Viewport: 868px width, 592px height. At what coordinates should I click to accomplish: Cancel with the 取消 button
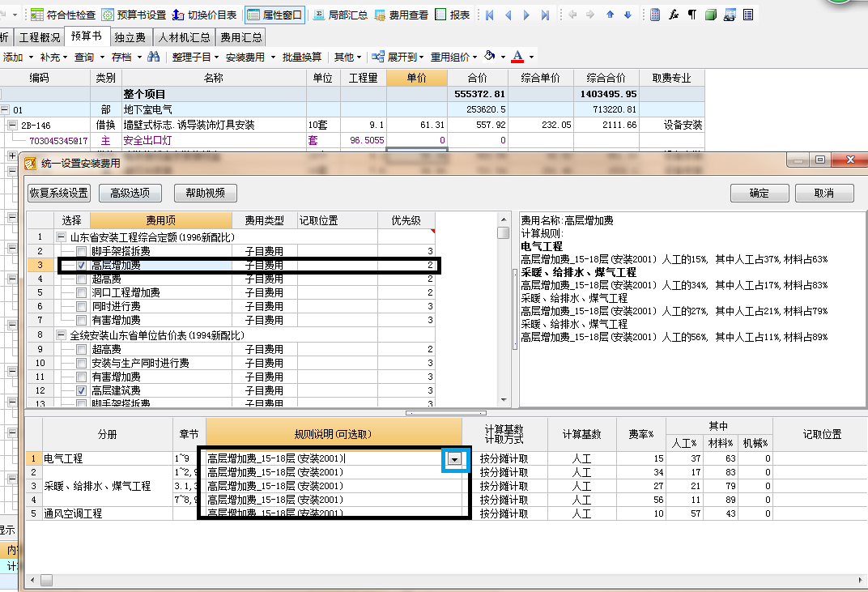(x=824, y=193)
